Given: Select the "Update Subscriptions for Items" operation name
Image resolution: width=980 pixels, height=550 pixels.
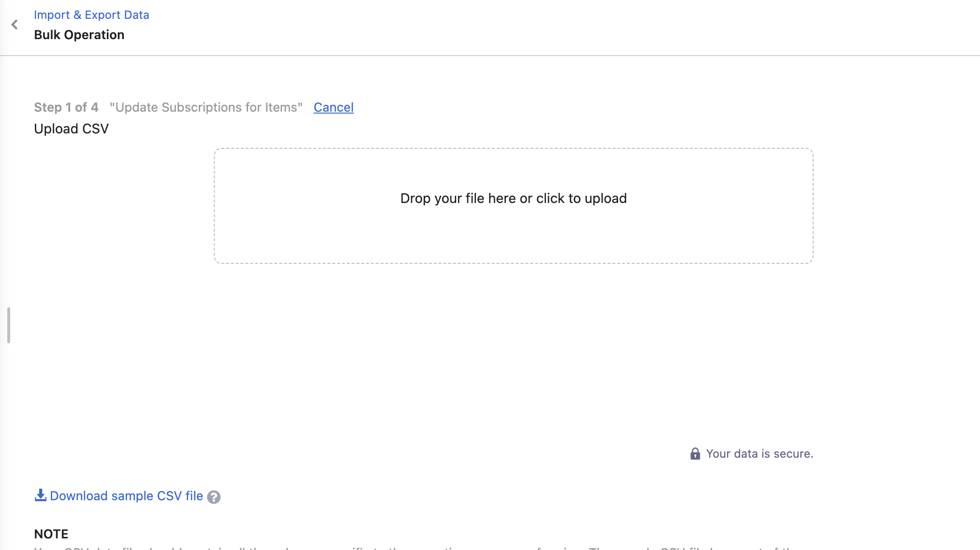Looking at the screenshot, I should [206, 107].
